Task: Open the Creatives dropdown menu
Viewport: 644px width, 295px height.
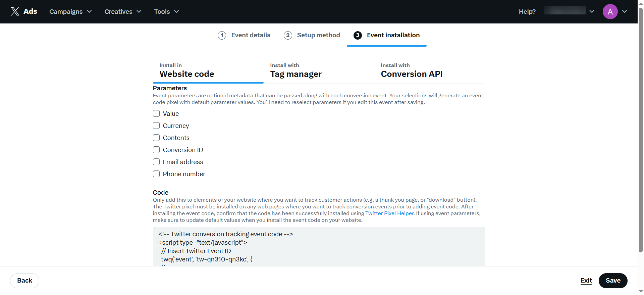Action: (x=123, y=11)
